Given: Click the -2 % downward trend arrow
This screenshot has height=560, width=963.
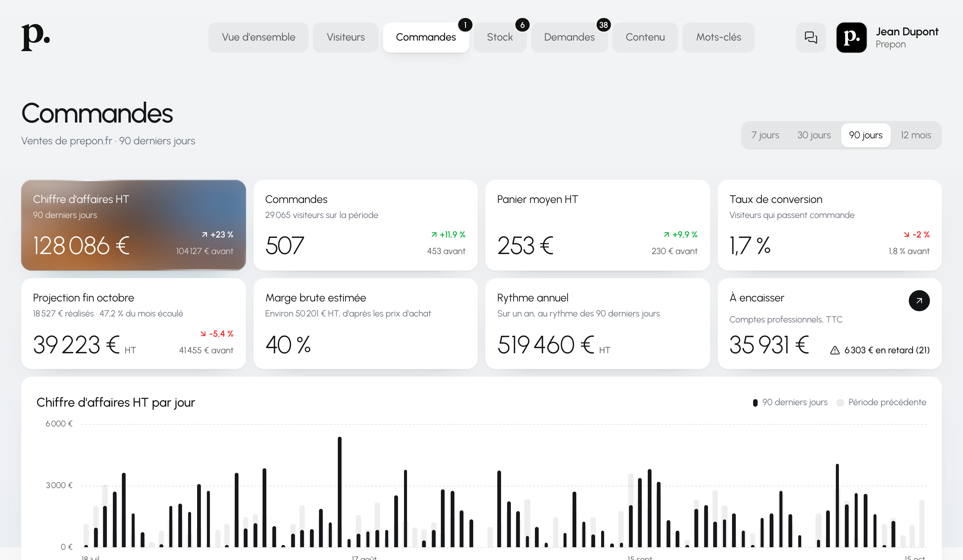Looking at the screenshot, I should pyautogui.click(x=906, y=234).
